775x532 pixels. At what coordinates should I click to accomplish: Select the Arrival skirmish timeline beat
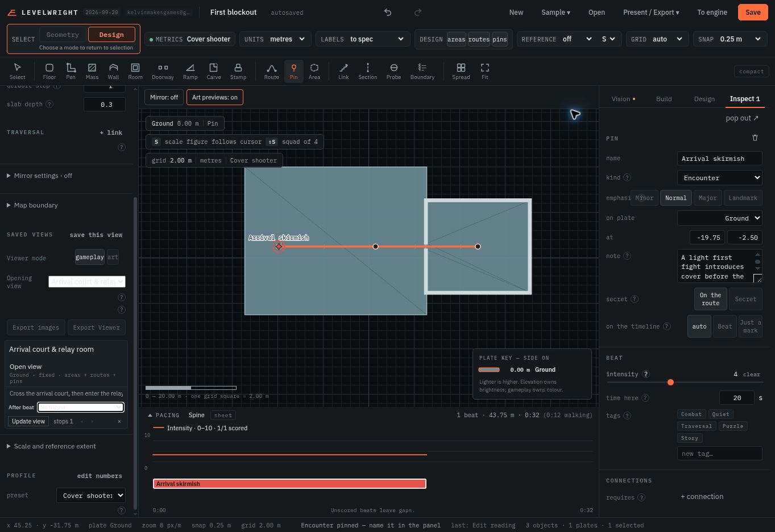[289, 484]
